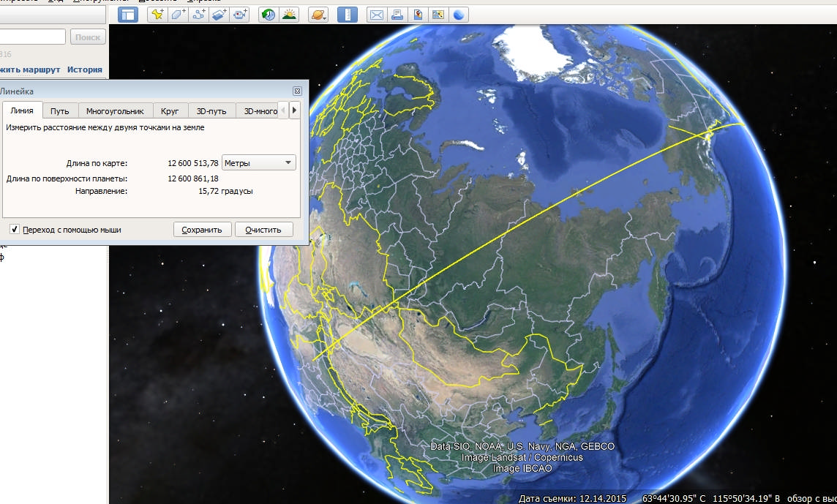837x504 pixels.
Task: Switch to the Линия tab
Action: click(x=22, y=110)
